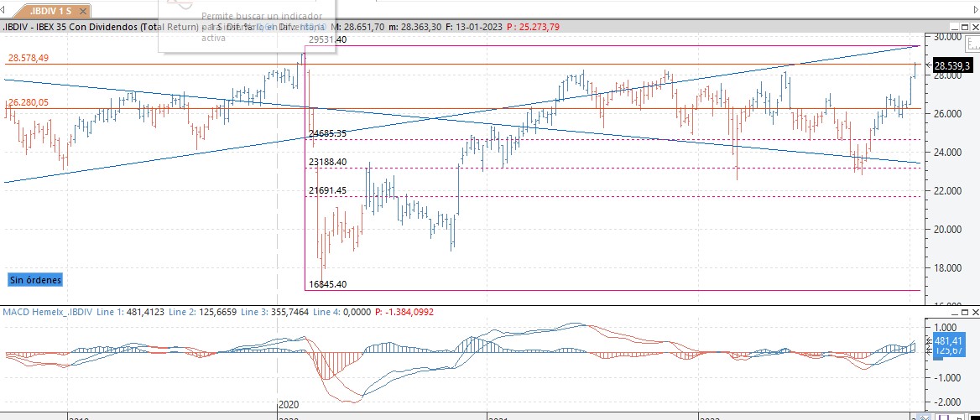The width and height of the screenshot is (980, 420).
Task: Maximize the IBDIV price chart pane
Action: (x=964, y=27)
